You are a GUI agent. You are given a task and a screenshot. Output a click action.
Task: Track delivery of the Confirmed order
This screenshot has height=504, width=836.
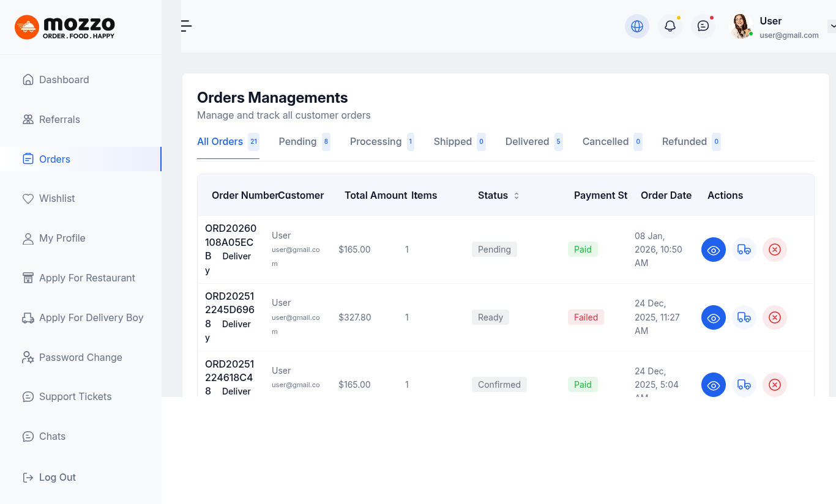[x=744, y=385]
